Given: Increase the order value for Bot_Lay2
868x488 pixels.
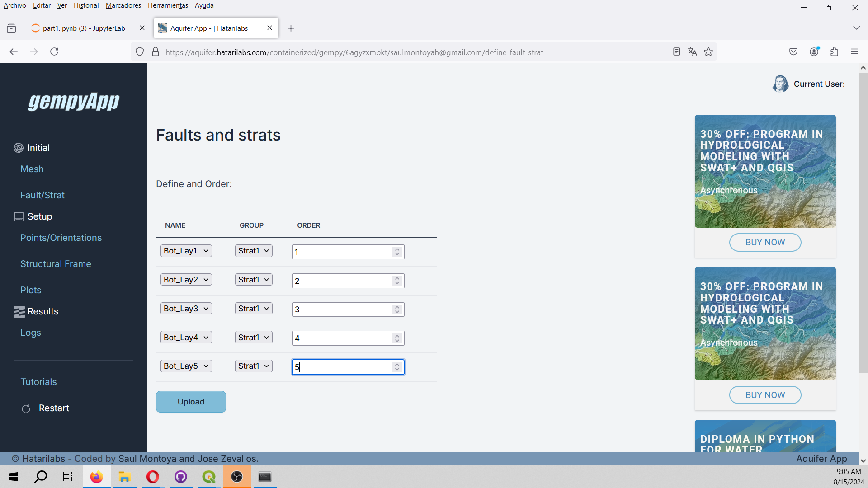Looking at the screenshot, I should pyautogui.click(x=397, y=278).
